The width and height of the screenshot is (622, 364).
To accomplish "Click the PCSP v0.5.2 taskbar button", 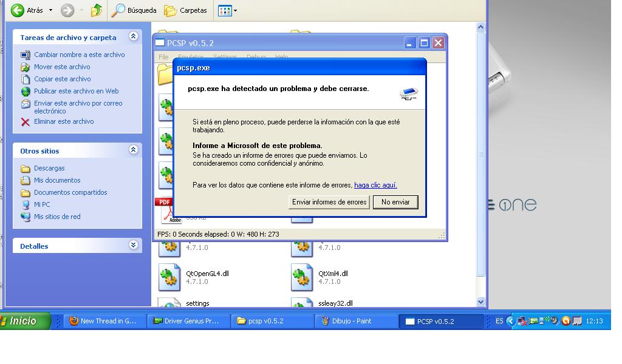I will [x=441, y=321].
